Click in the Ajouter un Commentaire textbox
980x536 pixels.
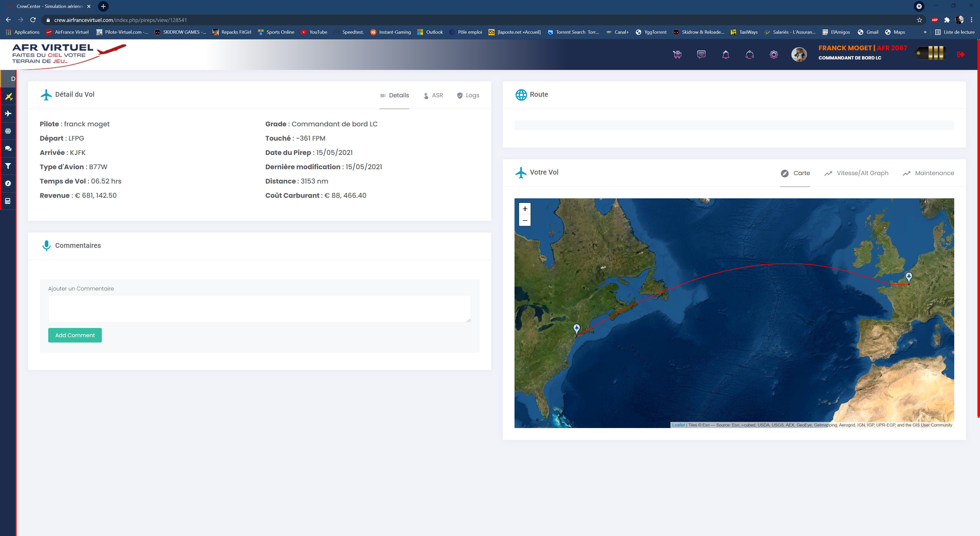pos(259,309)
